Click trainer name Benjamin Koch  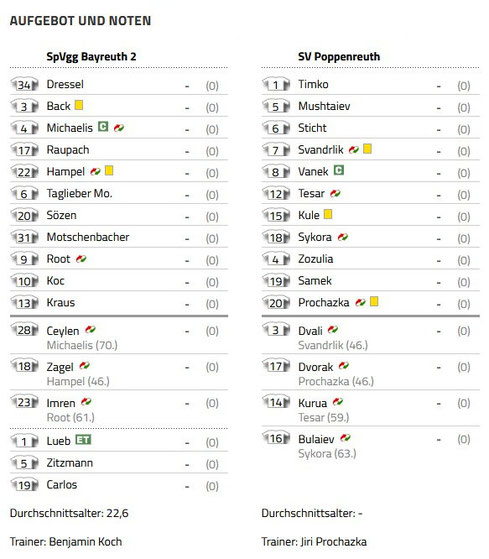pyautogui.click(x=86, y=542)
